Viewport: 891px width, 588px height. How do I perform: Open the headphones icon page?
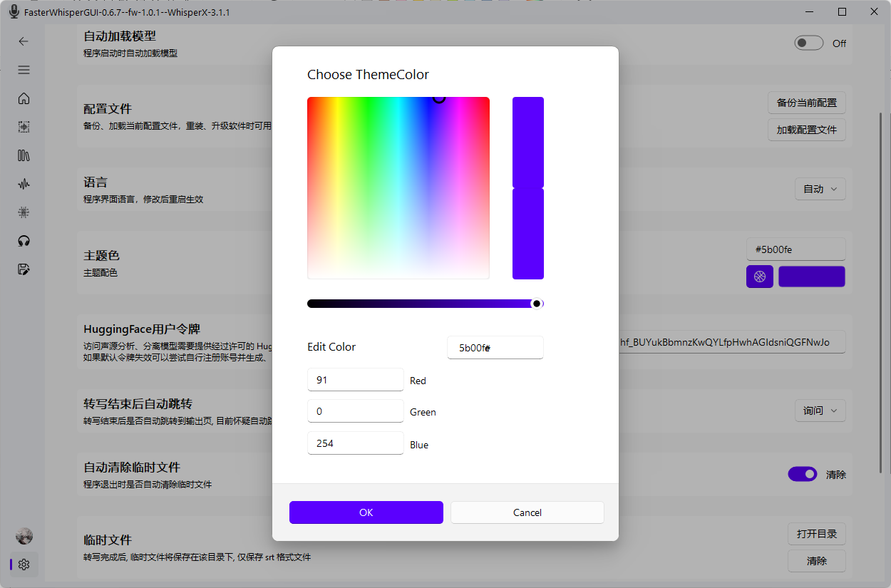point(24,241)
